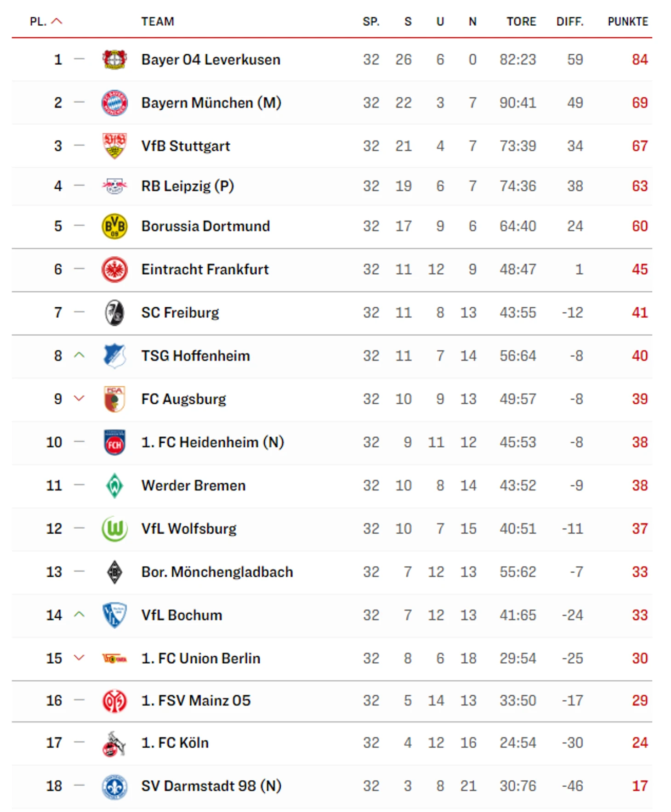Click the Eintracht Frankfurt eagle logo

click(114, 269)
